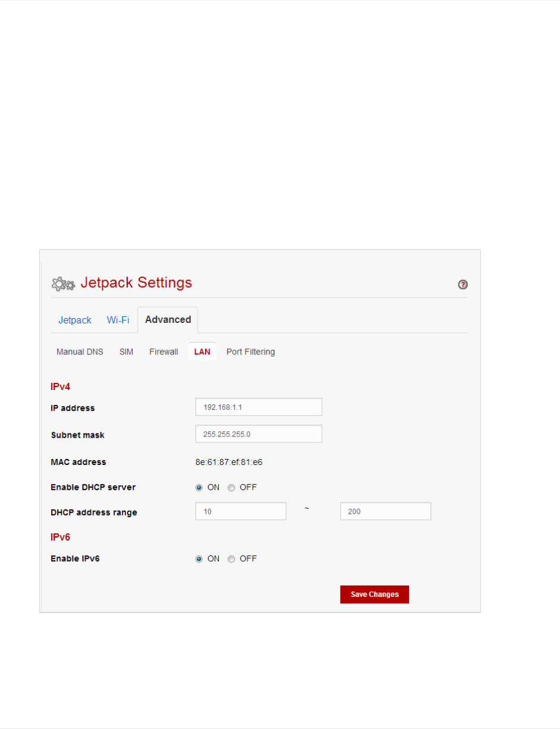This screenshot has height=729, width=560.
Task: Open the help question mark icon
Action: [463, 285]
